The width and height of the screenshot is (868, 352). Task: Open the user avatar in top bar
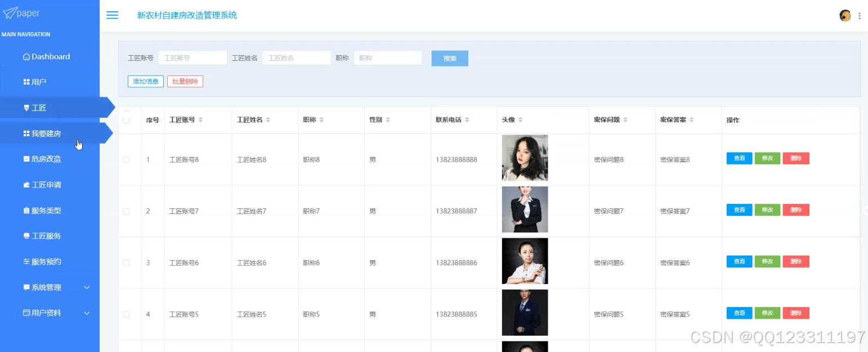pos(844,16)
